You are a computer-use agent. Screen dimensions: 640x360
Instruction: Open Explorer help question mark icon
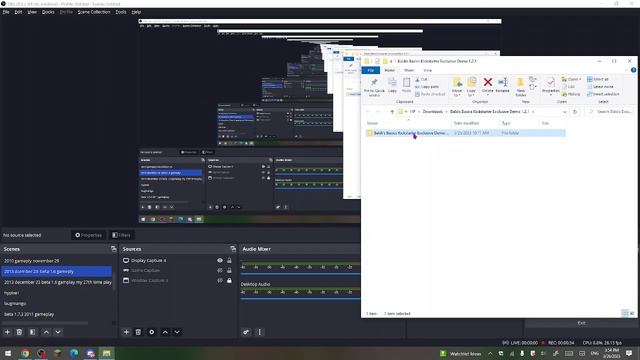tap(633, 70)
